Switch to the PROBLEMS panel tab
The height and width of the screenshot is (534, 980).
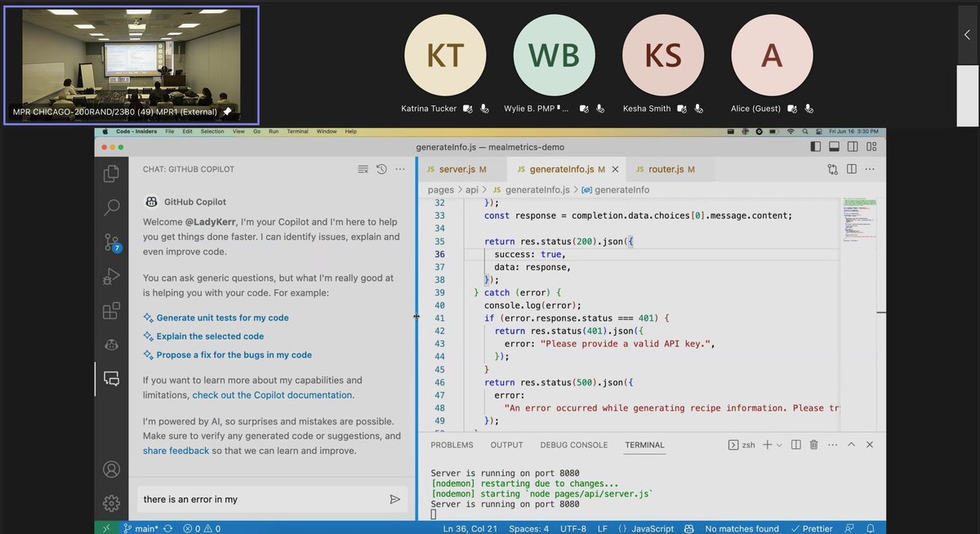pyautogui.click(x=452, y=445)
